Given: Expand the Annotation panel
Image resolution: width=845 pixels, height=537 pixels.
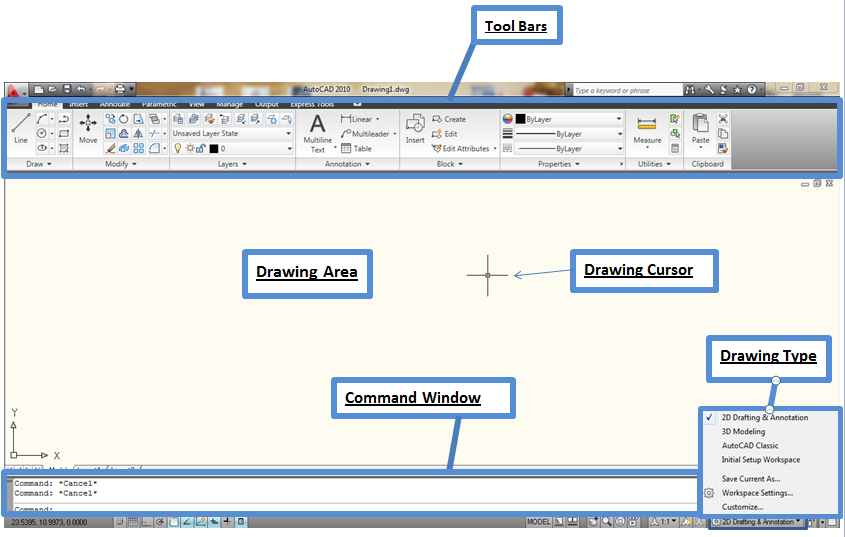Looking at the screenshot, I should tap(348, 164).
